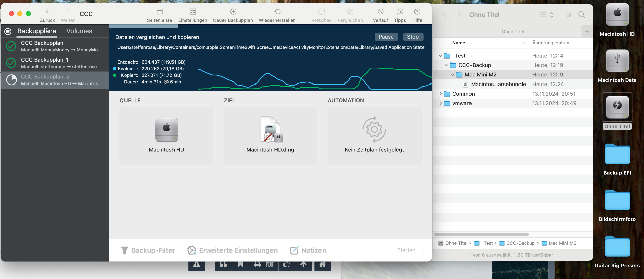Click the Dauer value 4min 31s

151,82
